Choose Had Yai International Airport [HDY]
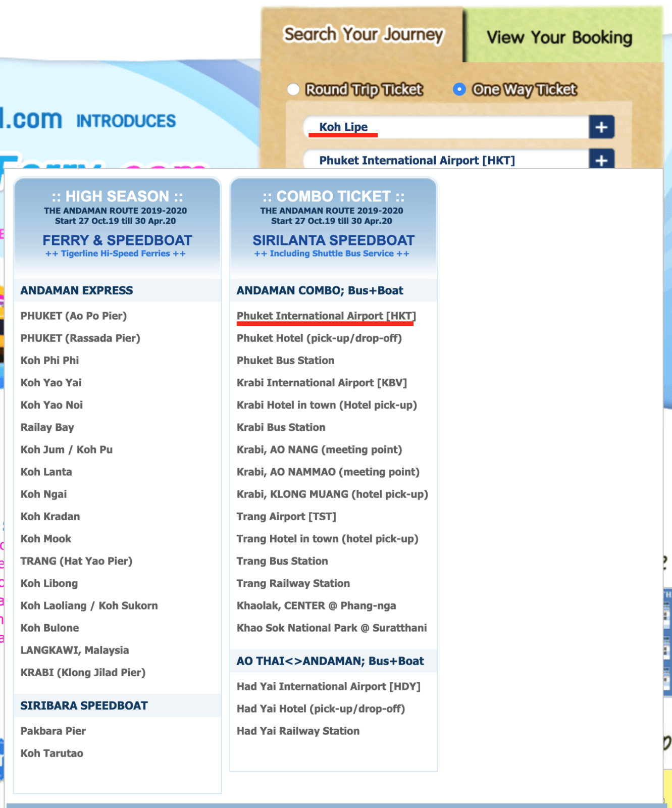The image size is (672, 808). click(x=328, y=687)
